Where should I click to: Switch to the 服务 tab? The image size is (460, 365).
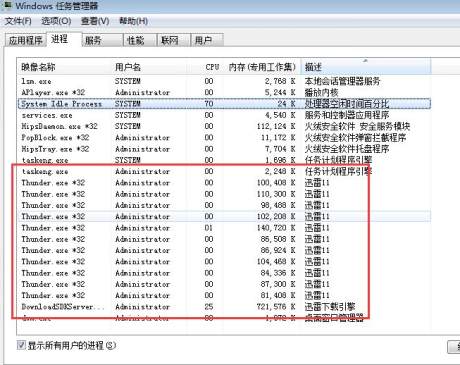click(x=102, y=40)
